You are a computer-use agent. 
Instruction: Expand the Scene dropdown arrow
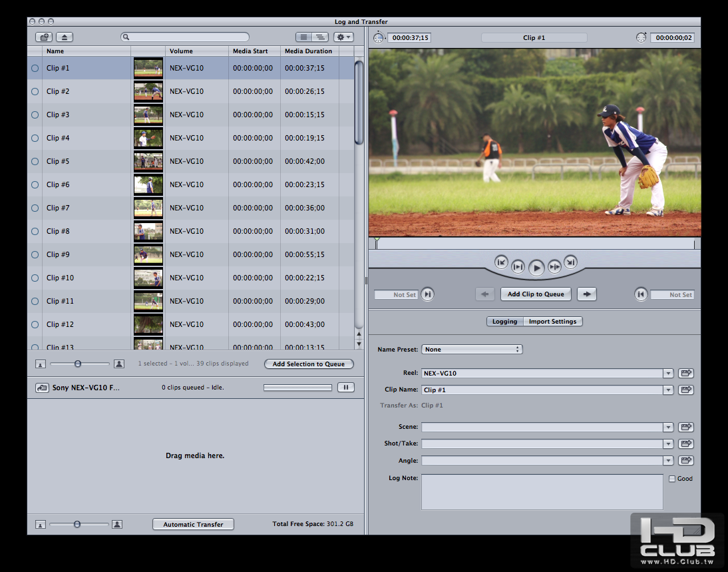point(668,427)
